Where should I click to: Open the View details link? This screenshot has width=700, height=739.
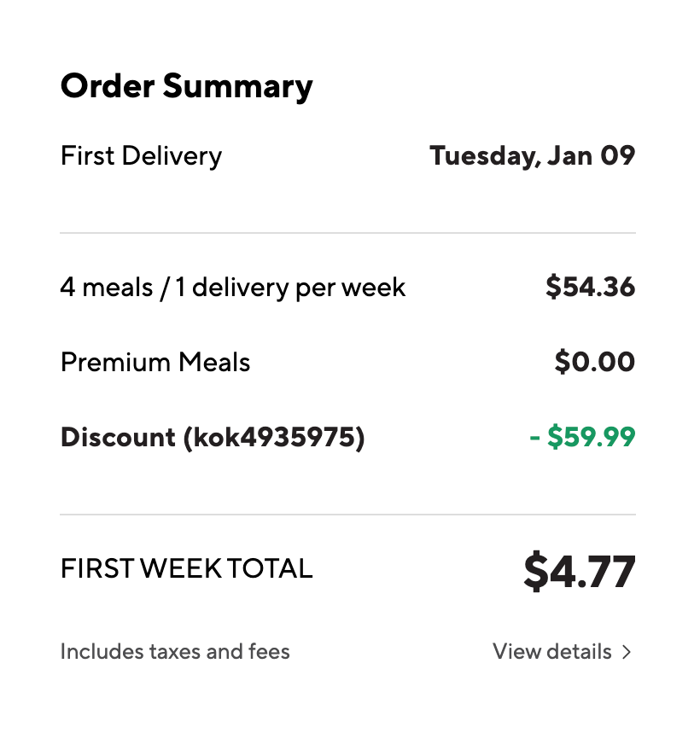point(552,652)
